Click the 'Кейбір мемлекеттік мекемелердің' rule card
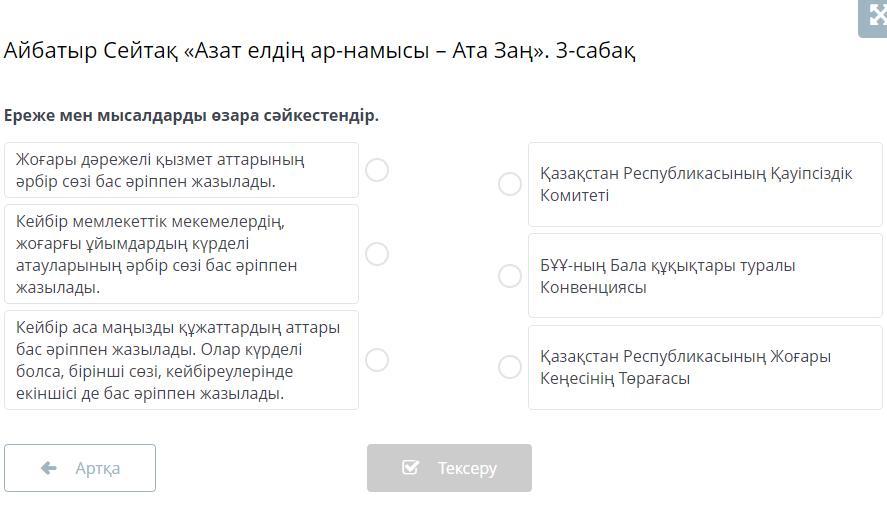Image resolution: width=887 pixels, height=524 pixels. click(181, 254)
